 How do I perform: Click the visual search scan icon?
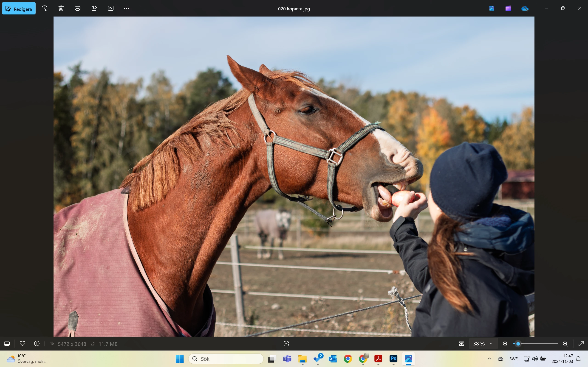[286, 344]
